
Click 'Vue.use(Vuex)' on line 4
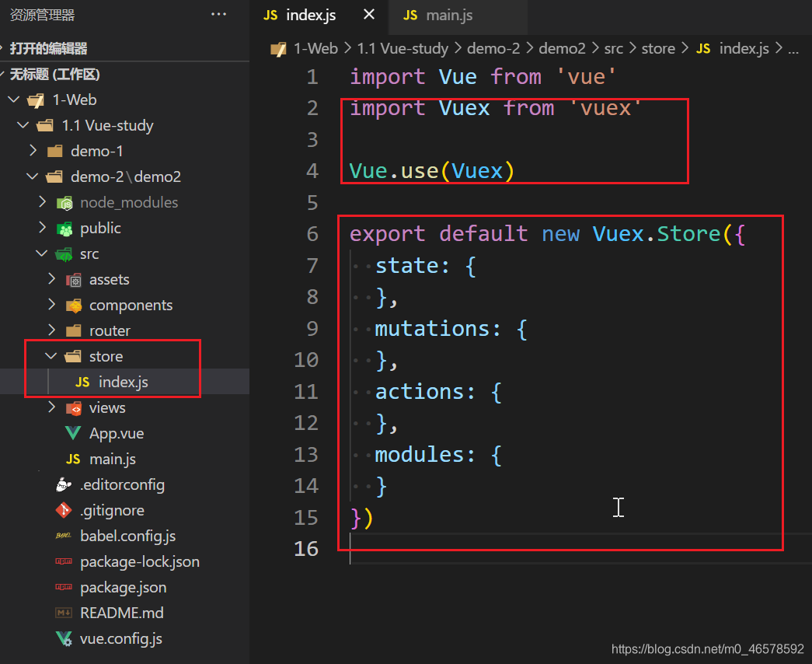point(432,171)
